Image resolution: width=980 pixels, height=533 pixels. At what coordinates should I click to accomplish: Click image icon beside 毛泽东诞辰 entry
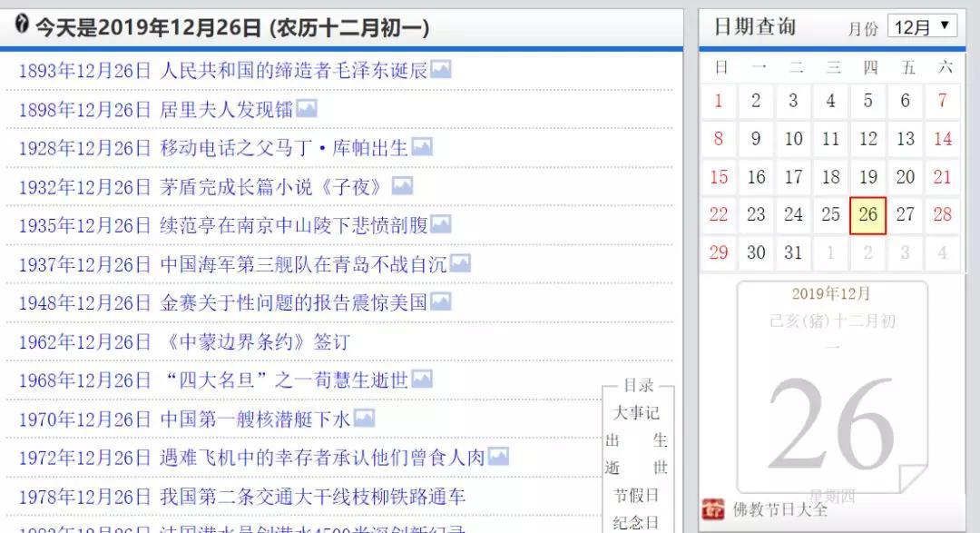pos(441,70)
